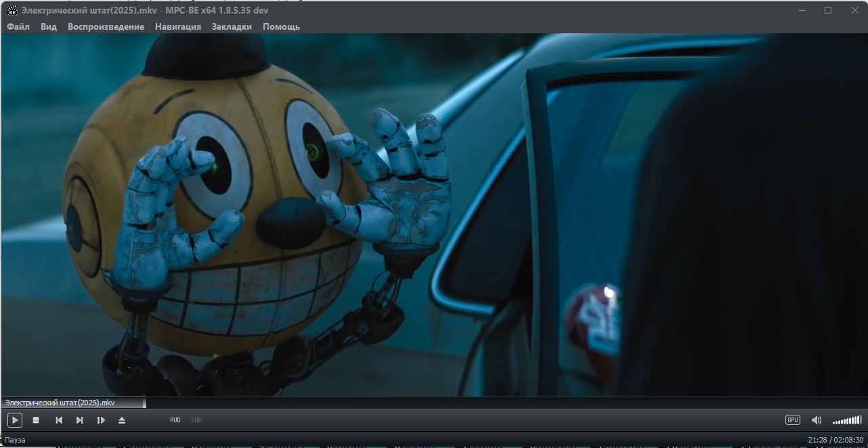This screenshot has width=868, height=448.
Task: Start playback with the Play button
Action: point(15,420)
